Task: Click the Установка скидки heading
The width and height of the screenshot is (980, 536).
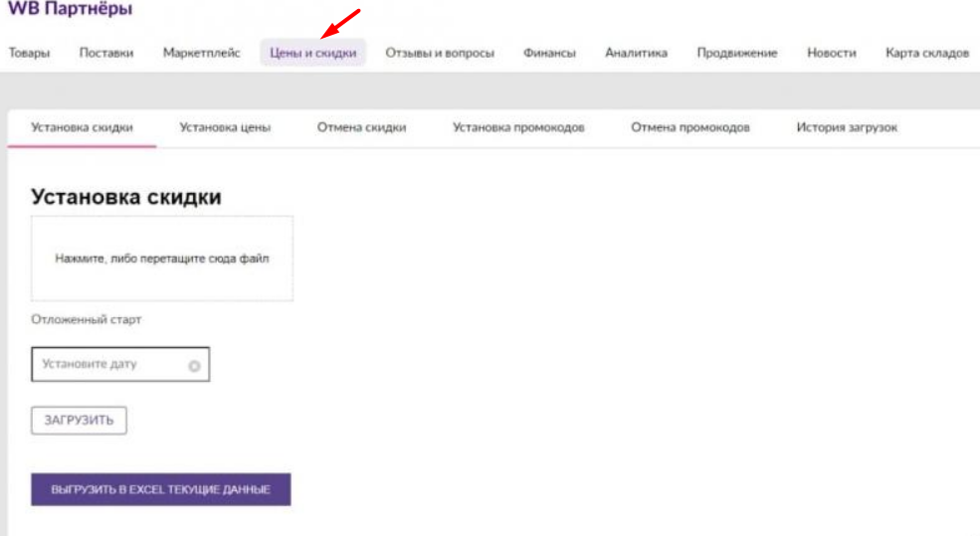Action: pyautogui.click(x=126, y=197)
